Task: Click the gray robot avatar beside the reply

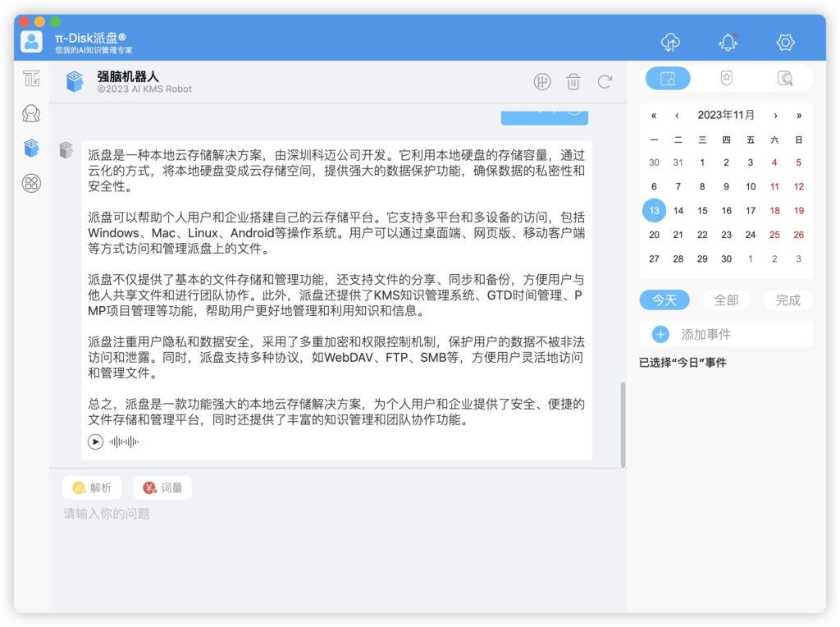Action: pos(66,150)
